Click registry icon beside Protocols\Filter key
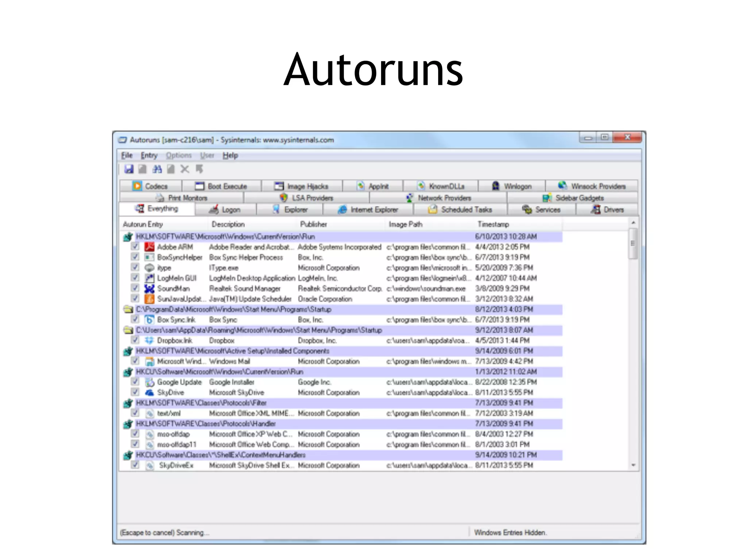Viewport: 747px width, 560px height. pyautogui.click(x=128, y=403)
